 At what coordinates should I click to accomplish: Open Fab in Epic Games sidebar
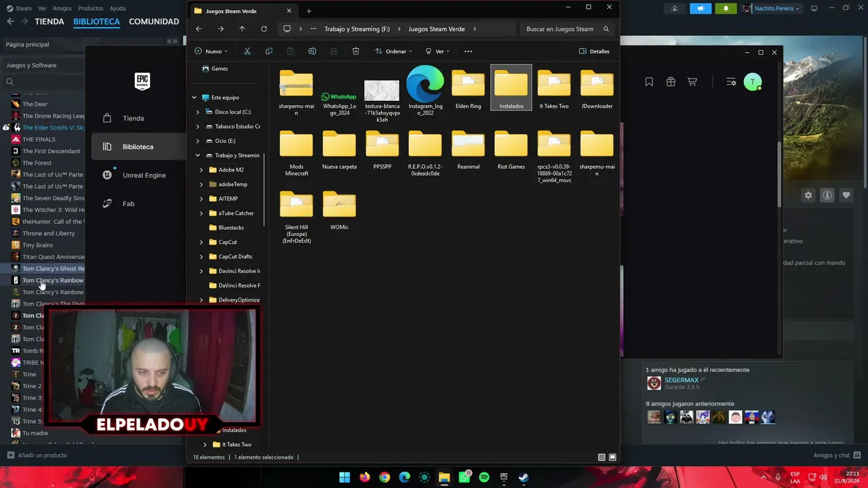pos(128,204)
